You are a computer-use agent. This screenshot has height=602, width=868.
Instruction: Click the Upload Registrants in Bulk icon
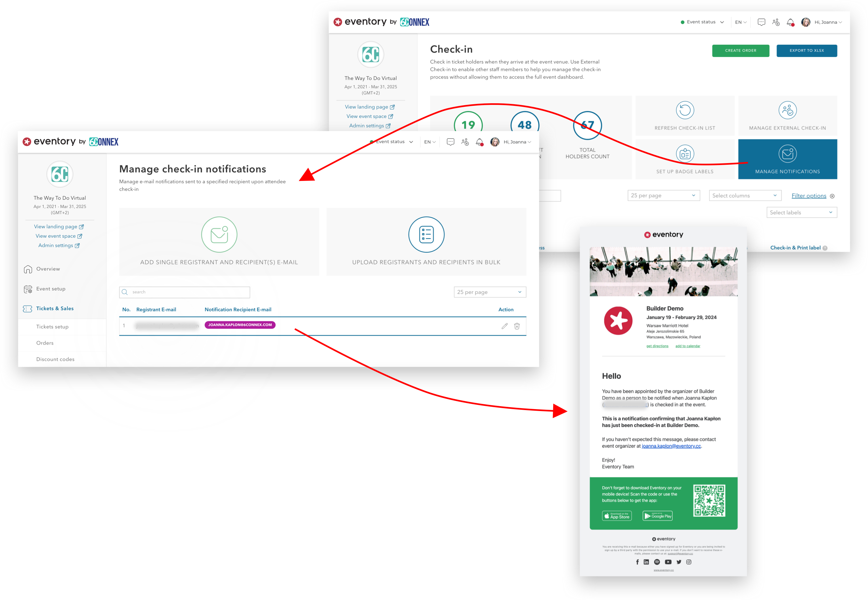coord(425,235)
